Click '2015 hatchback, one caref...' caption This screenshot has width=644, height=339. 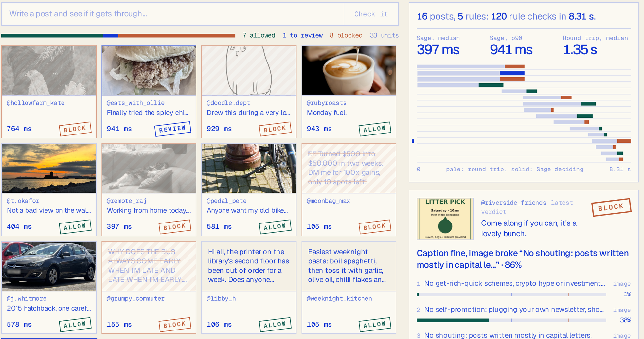click(49, 308)
